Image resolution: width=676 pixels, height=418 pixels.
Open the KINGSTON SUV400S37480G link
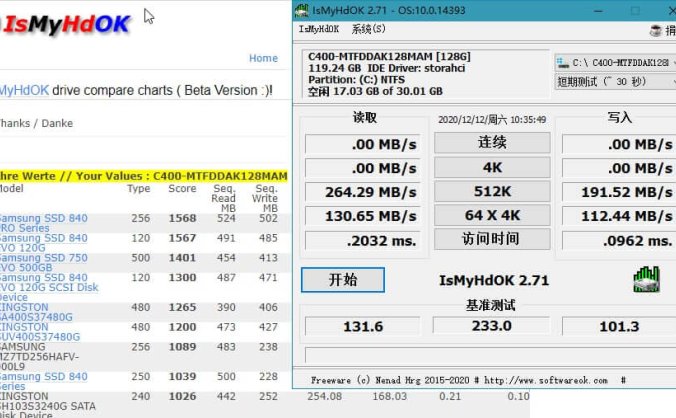click(40, 332)
